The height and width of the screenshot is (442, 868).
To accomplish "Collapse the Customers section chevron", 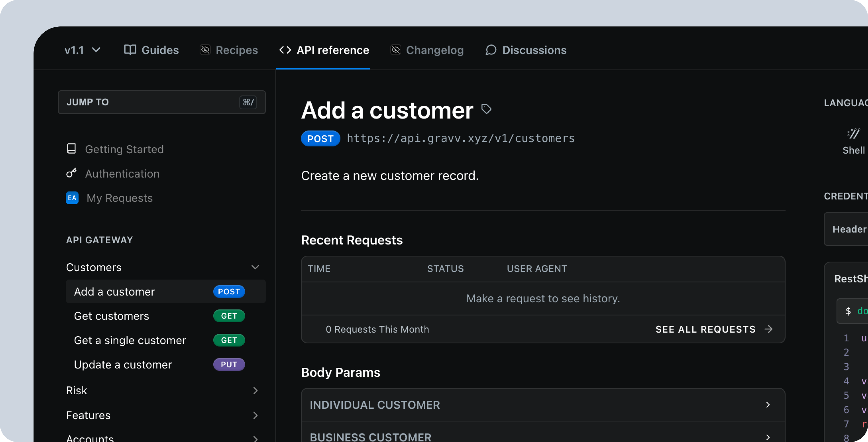I will coord(255,267).
